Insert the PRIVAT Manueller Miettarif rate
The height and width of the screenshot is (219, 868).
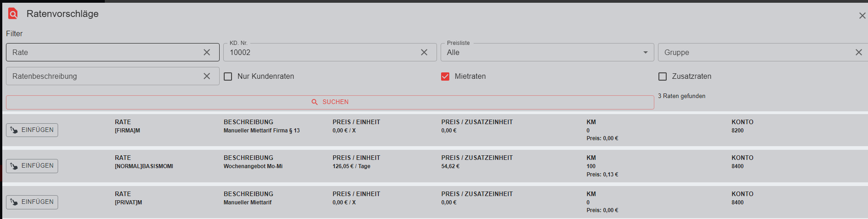[x=32, y=202]
